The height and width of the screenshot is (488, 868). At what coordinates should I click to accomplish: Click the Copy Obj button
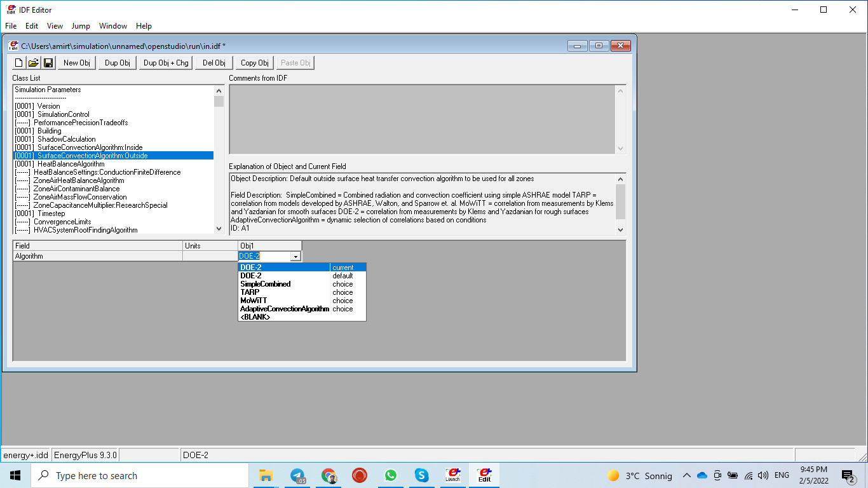pyautogui.click(x=255, y=63)
